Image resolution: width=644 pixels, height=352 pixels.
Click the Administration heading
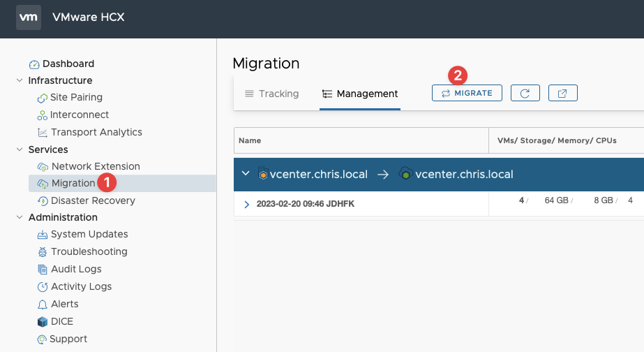(63, 217)
